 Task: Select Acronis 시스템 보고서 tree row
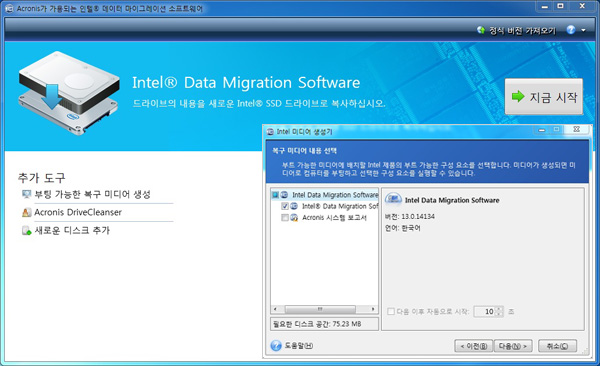tap(334, 218)
